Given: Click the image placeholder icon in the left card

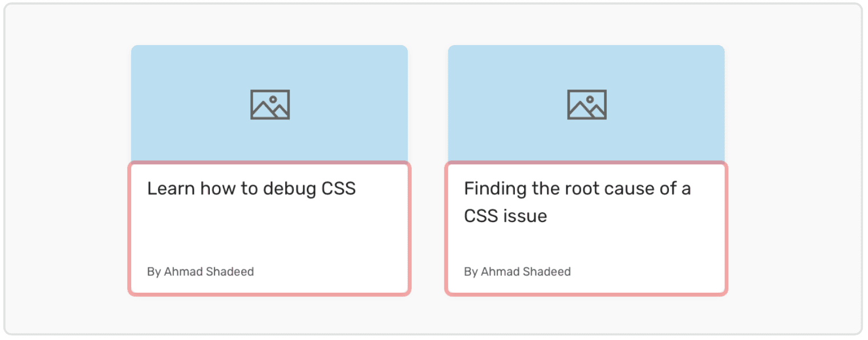Looking at the screenshot, I should point(270,104).
